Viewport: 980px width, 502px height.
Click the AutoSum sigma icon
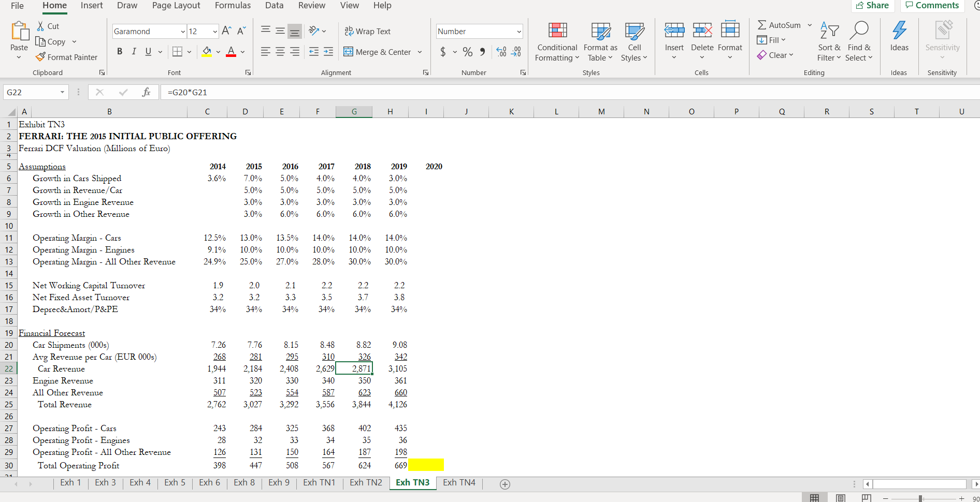tap(762, 25)
